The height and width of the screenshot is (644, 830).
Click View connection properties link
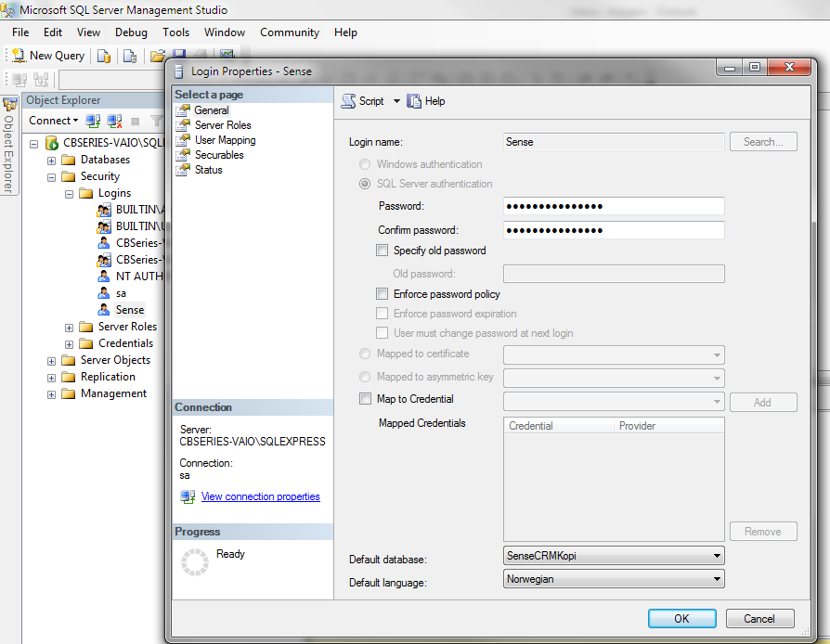tap(261, 496)
